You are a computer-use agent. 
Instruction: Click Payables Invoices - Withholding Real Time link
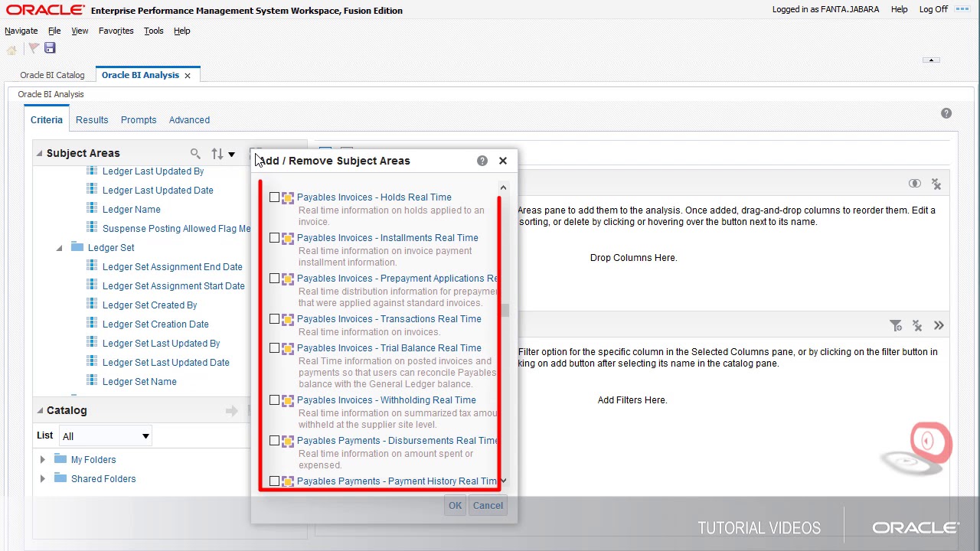click(x=387, y=400)
